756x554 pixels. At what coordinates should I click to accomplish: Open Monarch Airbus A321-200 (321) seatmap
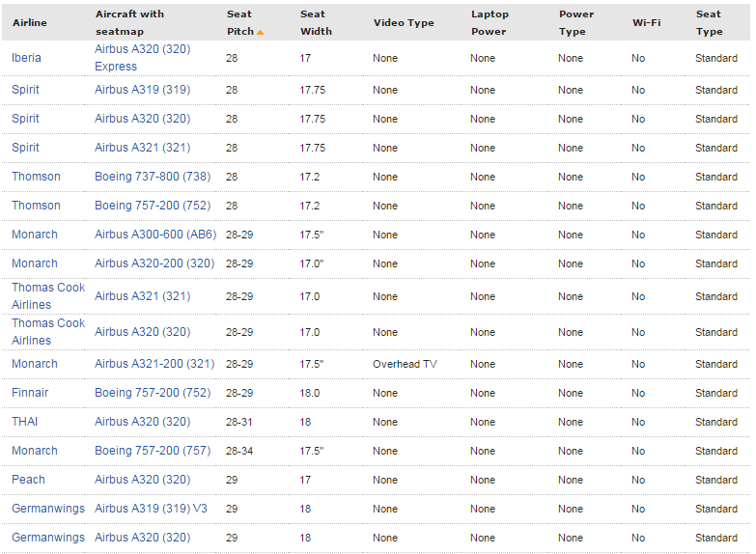(154, 364)
